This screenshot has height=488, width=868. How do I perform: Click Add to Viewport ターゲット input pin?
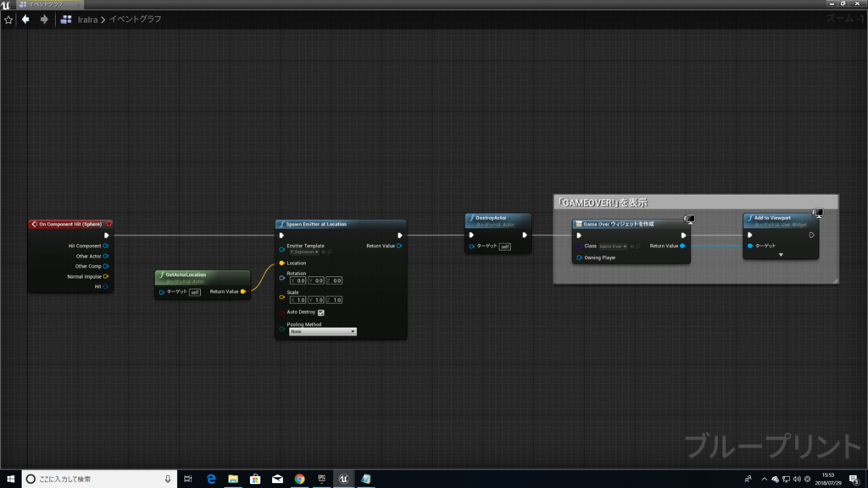click(750, 246)
